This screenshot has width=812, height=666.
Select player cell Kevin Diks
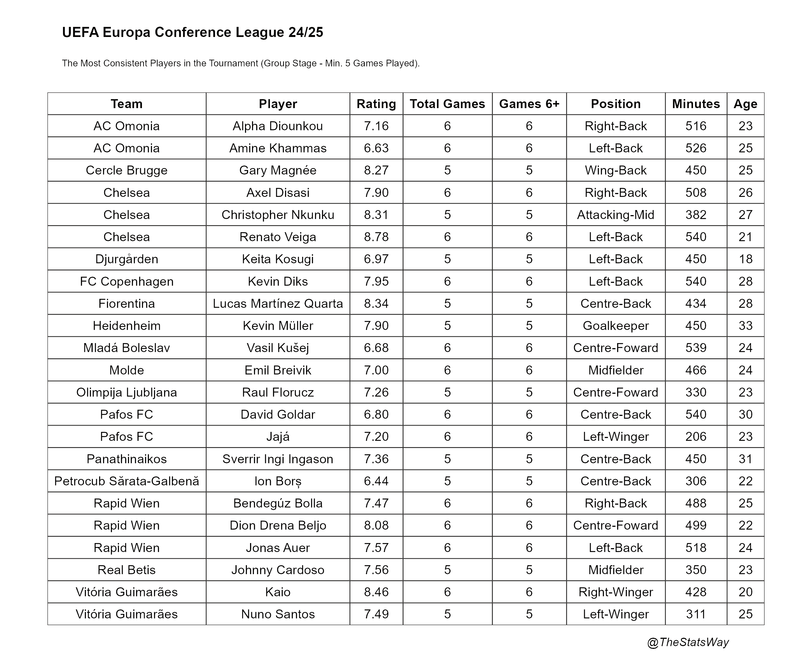(x=278, y=281)
